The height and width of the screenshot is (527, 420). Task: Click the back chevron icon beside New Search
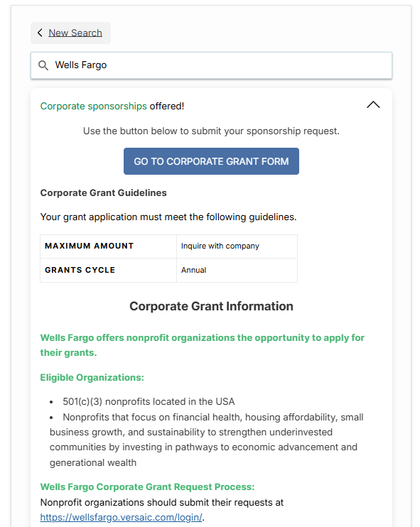[x=40, y=33]
